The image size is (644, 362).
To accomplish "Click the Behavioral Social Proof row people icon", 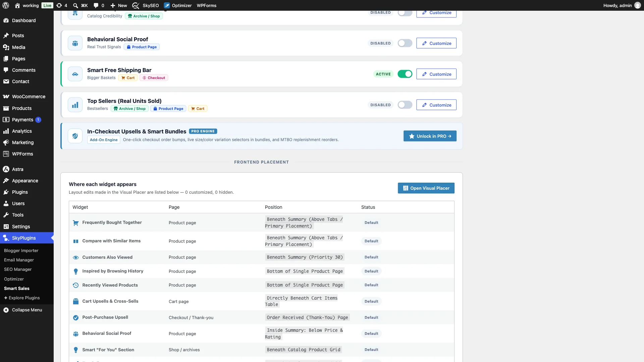I will tap(76, 334).
